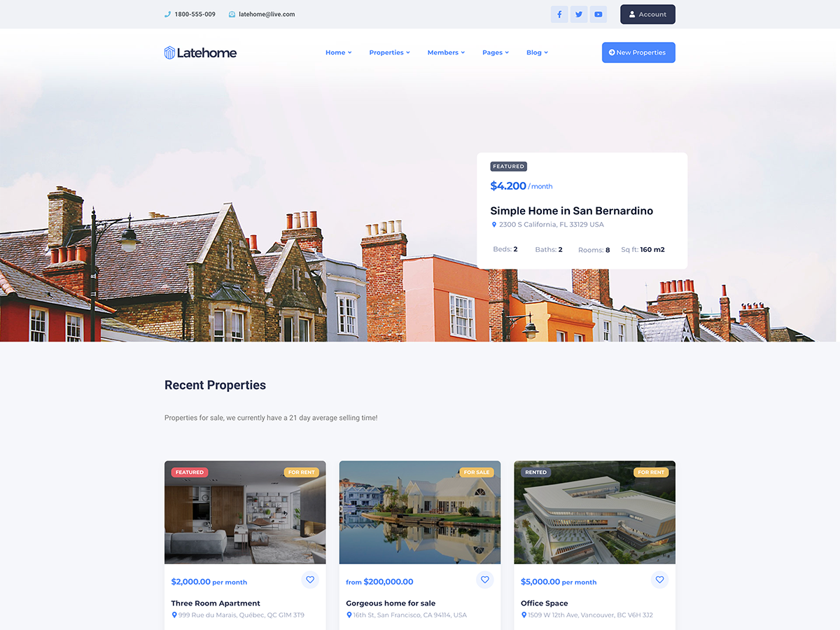View the Office Space building photo
Image resolution: width=840 pixels, height=630 pixels.
pos(595,512)
